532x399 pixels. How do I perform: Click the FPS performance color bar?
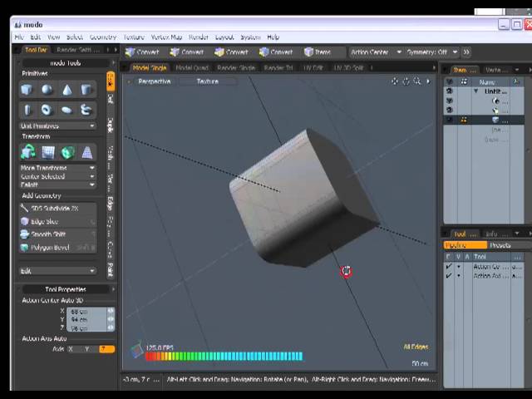[x=224, y=357]
